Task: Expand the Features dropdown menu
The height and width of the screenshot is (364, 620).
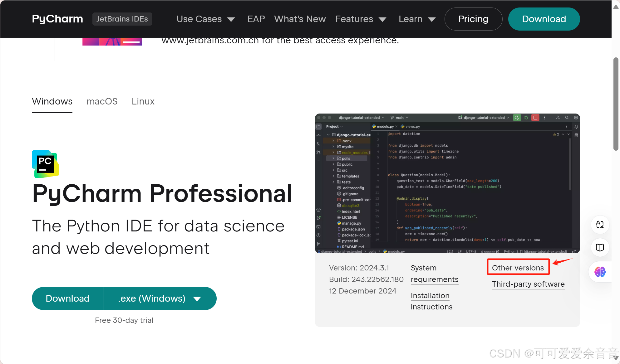Action: tap(361, 19)
